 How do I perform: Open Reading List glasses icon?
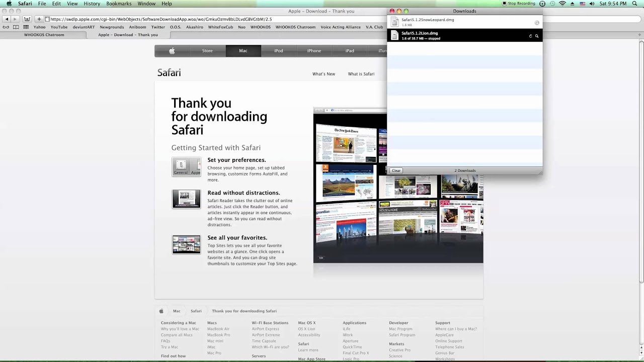coord(6,27)
